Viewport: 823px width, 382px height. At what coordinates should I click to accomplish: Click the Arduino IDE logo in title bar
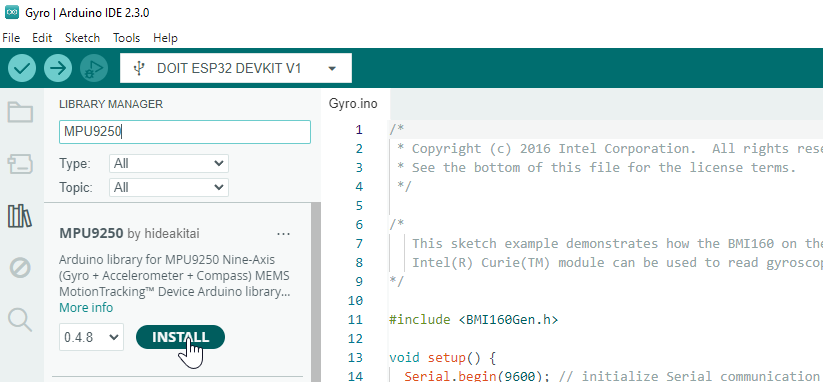click(x=12, y=13)
